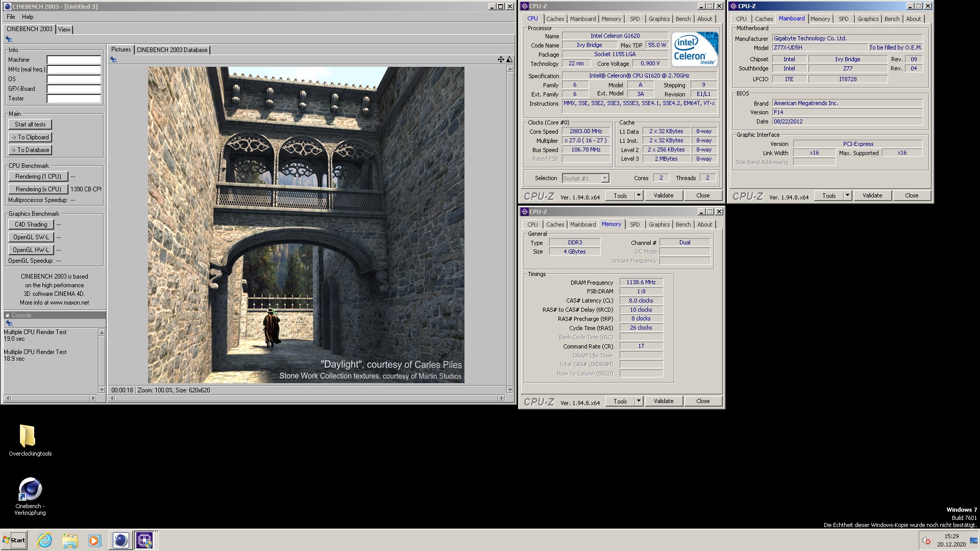
Task: Open Tools dropdown arrow in Mainboard window
Action: [x=847, y=195]
